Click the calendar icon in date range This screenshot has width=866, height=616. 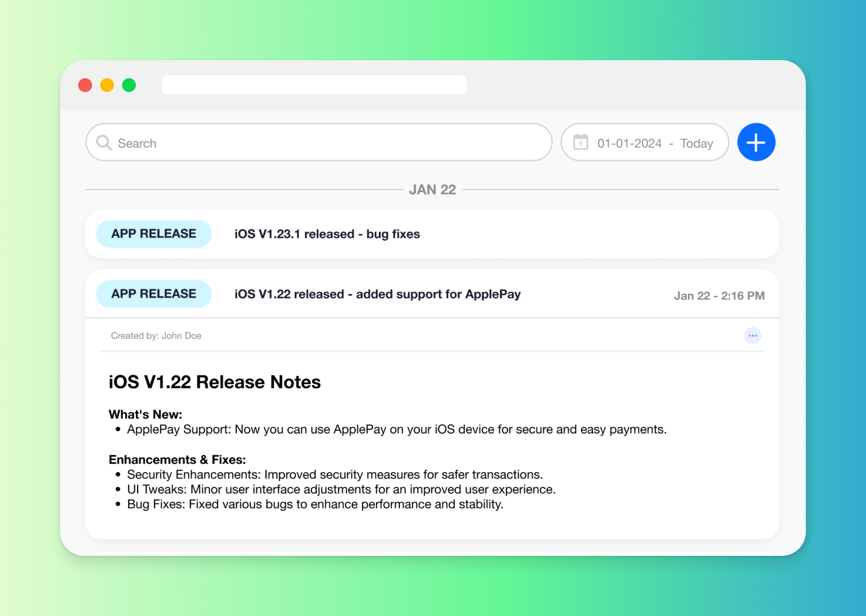click(580, 142)
